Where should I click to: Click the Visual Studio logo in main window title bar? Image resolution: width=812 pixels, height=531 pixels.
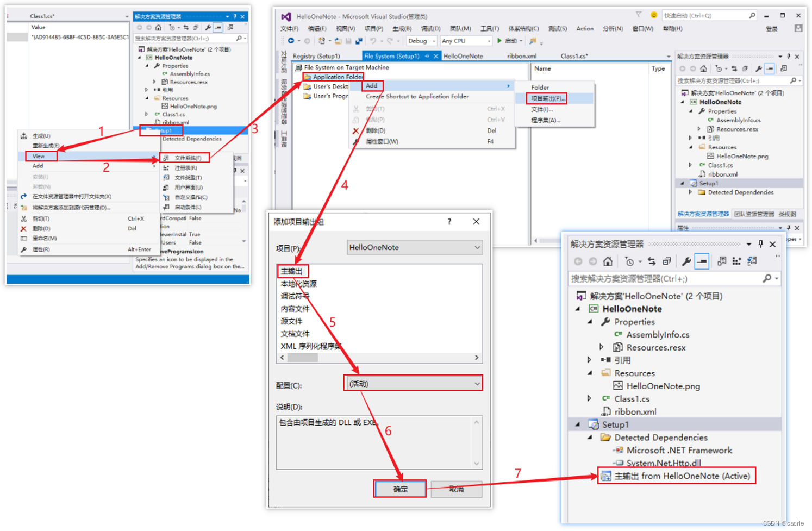pyautogui.click(x=286, y=16)
